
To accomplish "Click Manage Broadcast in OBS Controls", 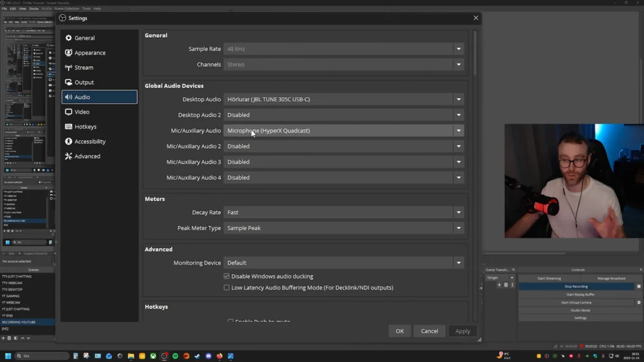I will coord(611,278).
